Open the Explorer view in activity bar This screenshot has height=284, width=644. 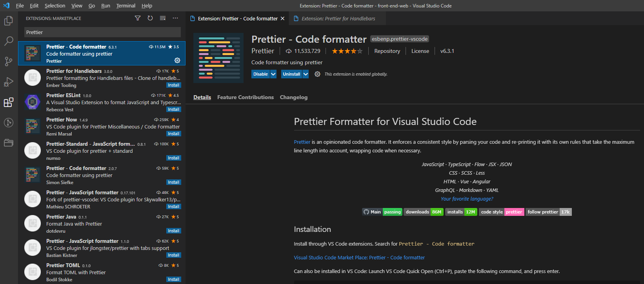[x=9, y=20]
